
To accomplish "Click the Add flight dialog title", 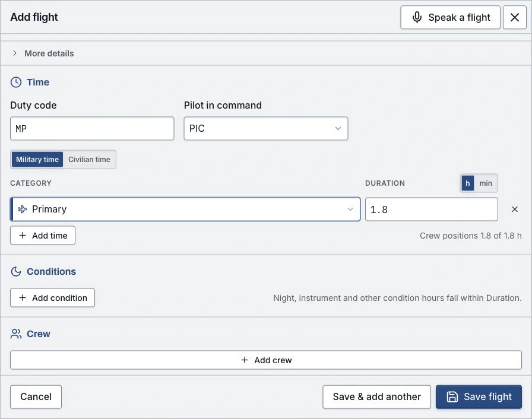I will (34, 17).
